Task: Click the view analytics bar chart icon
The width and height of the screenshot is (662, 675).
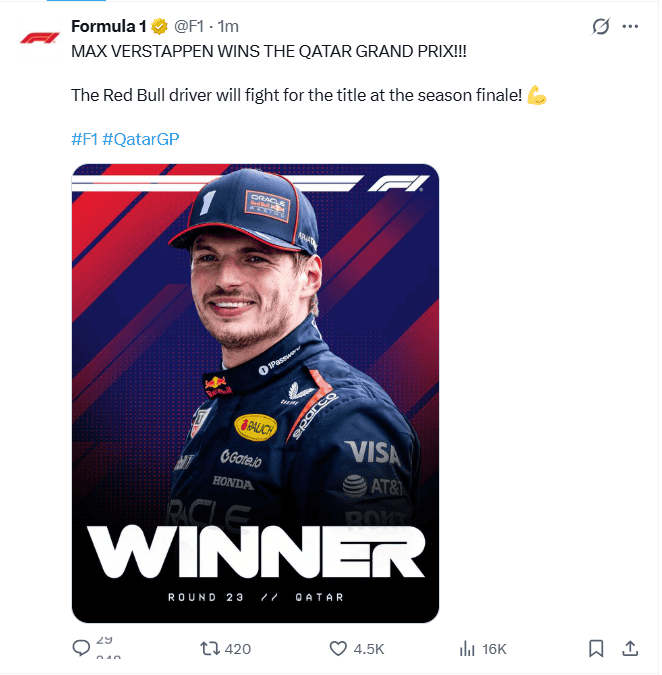Action: pyautogui.click(x=466, y=648)
